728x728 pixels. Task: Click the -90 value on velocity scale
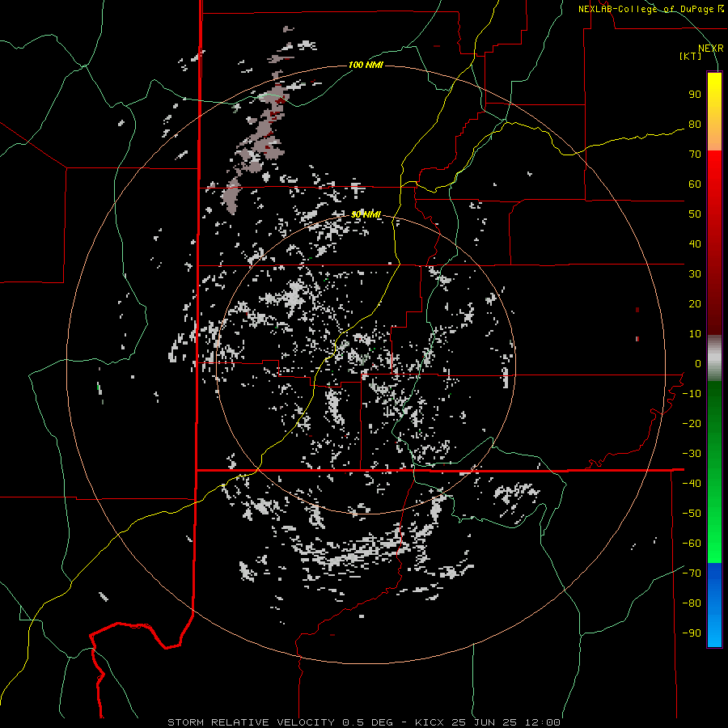pyautogui.click(x=692, y=633)
